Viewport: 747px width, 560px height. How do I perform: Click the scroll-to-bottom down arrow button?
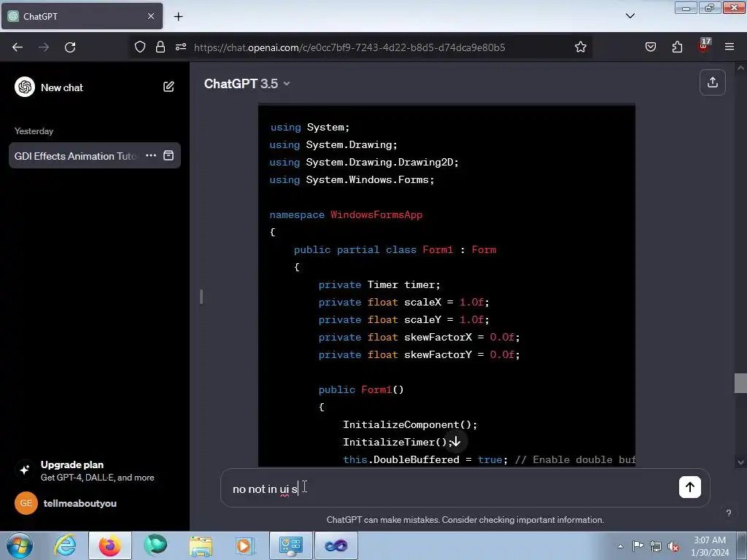tap(456, 441)
